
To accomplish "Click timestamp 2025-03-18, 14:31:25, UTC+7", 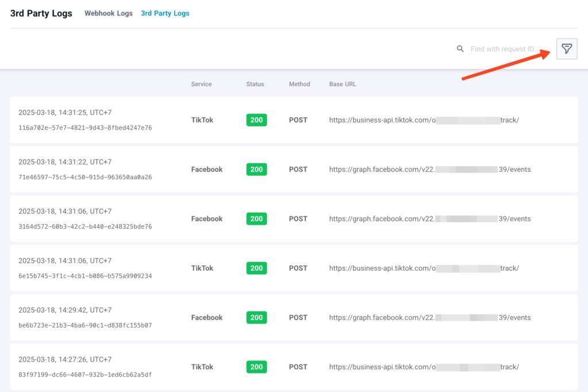I will tap(65, 113).
